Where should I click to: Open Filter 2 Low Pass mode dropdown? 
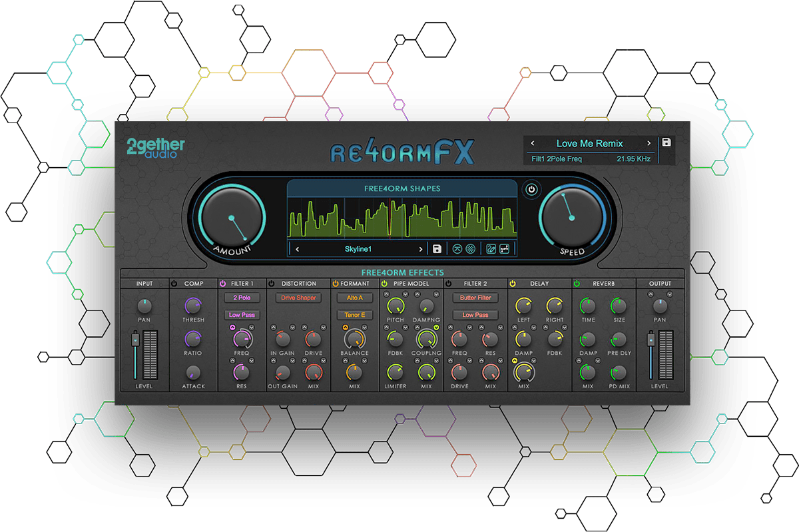[x=475, y=315]
